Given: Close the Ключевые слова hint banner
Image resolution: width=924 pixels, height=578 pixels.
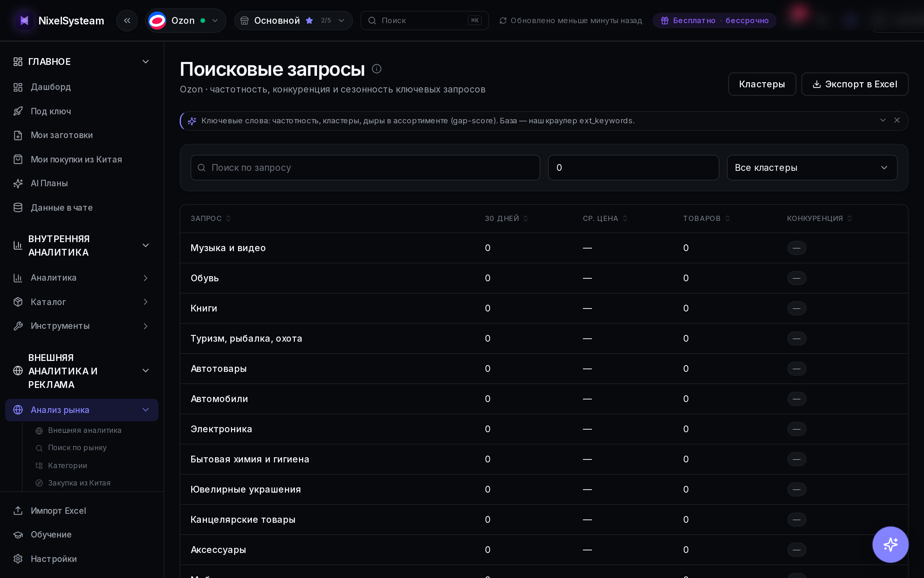Looking at the screenshot, I should 897,120.
